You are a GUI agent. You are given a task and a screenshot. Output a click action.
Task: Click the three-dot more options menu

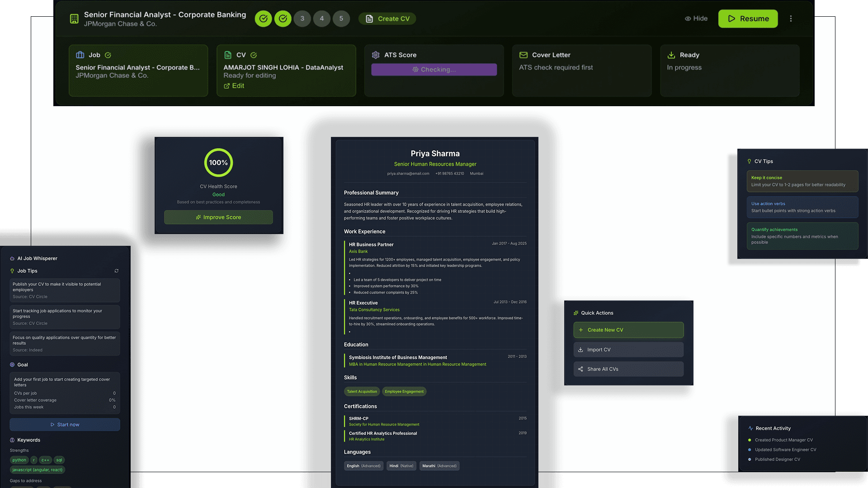coord(791,19)
